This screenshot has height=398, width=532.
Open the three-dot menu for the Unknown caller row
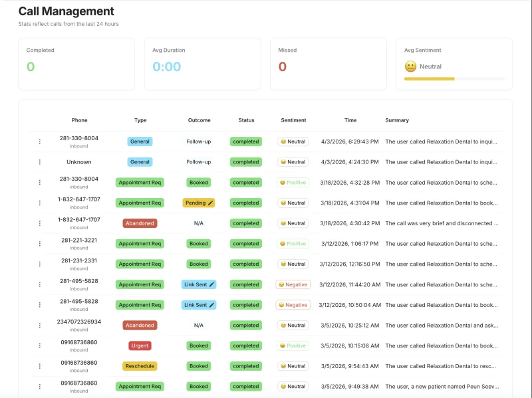39,162
